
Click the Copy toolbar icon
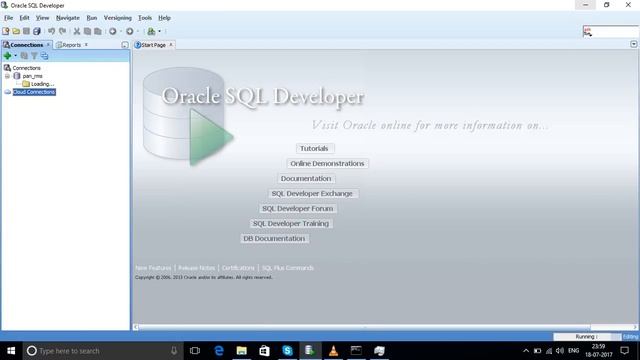[x=87, y=31]
